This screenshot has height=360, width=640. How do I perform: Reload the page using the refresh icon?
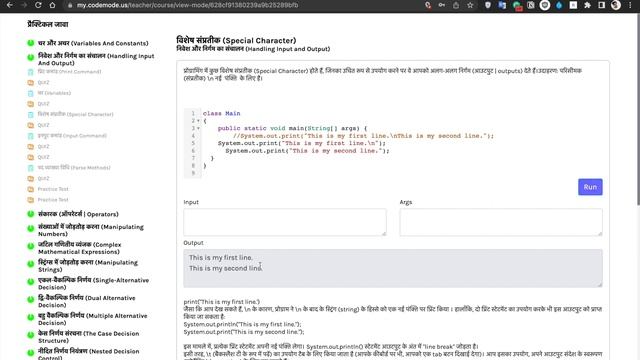[x=38, y=5]
